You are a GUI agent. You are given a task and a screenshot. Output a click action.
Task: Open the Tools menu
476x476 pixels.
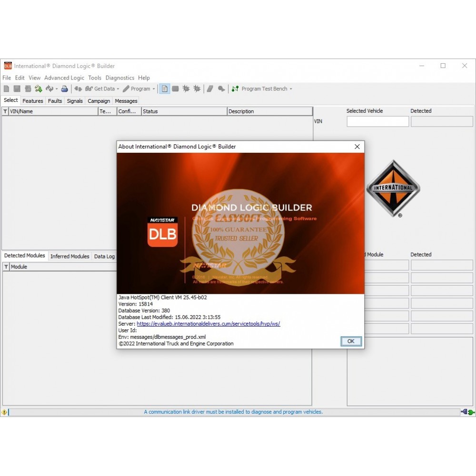(x=95, y=78)
